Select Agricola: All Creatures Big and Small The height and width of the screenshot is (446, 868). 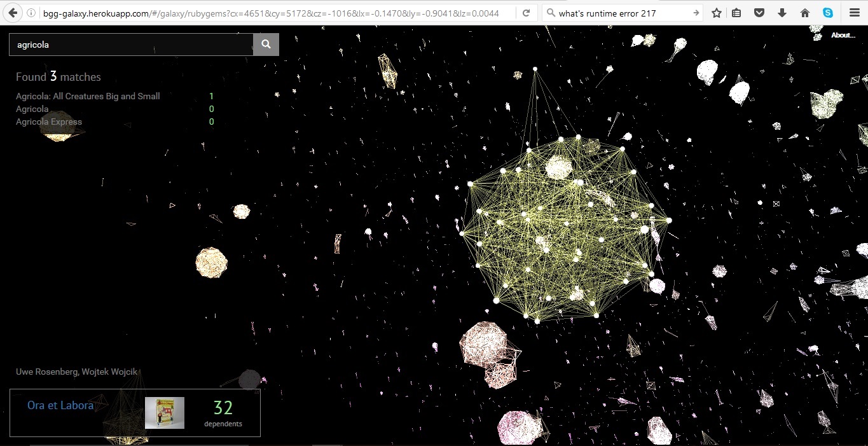click(x=88, y=96)
